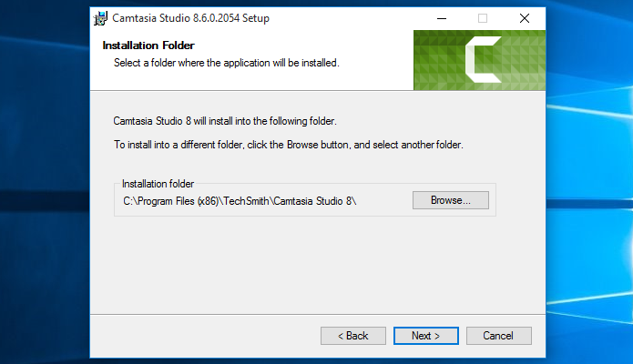Image resolution: width=633 pixels, height=364 pixels.
Task: Click 'Select a folder where the application' text
Action: point(227,63)
